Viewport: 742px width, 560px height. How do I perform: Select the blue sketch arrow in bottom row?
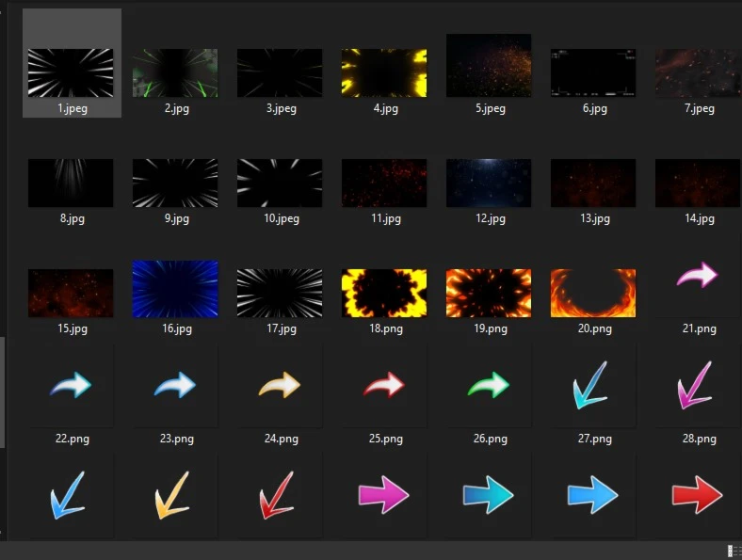click(x=67, y=495)
